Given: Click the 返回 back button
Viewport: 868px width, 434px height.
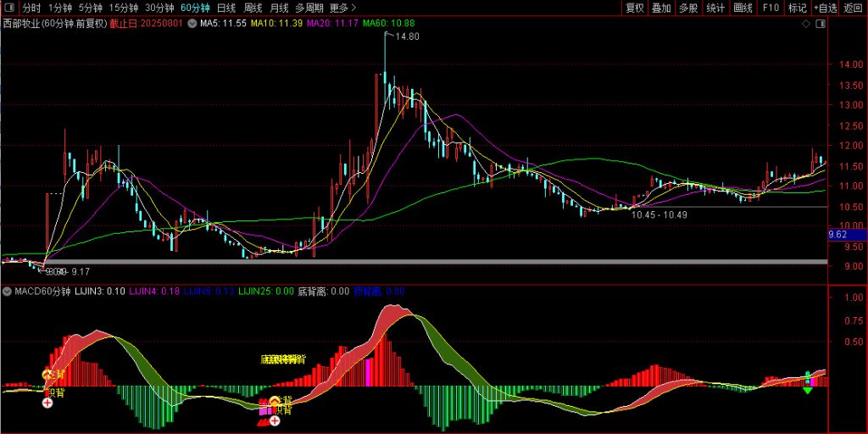Looking at the screenshot, I should 853,8.
